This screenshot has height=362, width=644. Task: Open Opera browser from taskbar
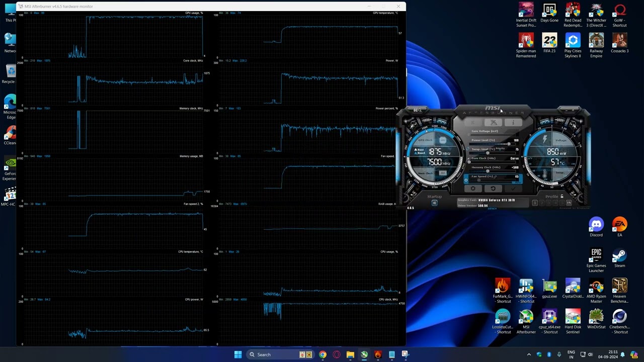click(x=337, y=354)
